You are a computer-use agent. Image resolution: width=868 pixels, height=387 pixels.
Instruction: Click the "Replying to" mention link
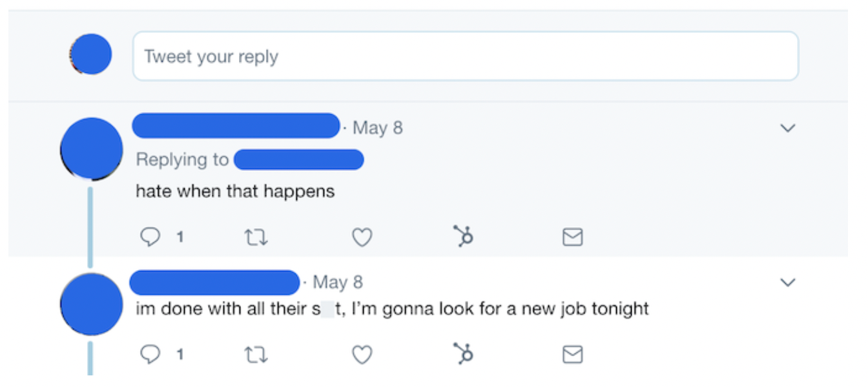(299, 159)
